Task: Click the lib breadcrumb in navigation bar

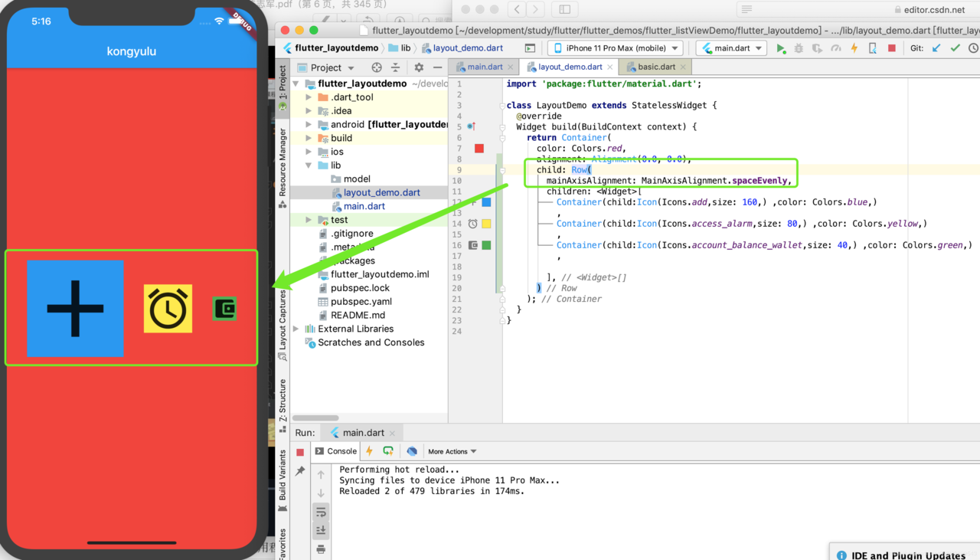Action: pyautogui.click(x=399, y=48)
